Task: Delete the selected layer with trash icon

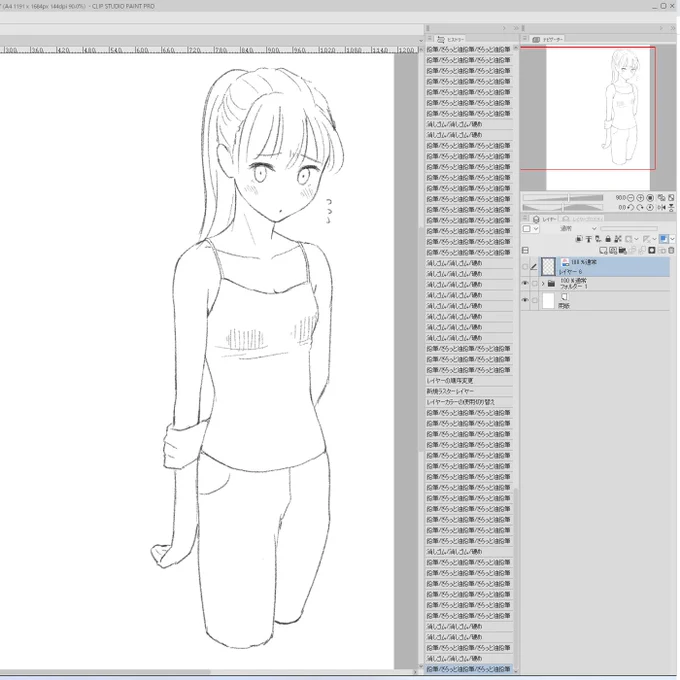Action: (x=671, y=250)
